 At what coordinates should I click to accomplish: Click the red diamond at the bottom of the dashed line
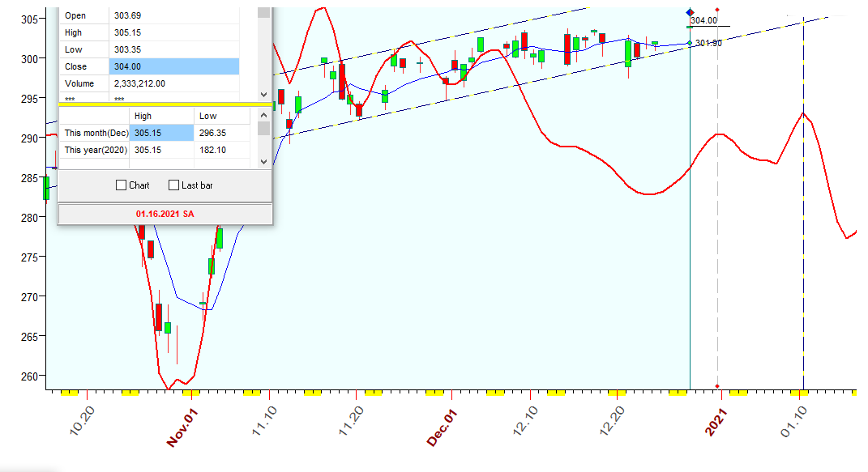718,386
